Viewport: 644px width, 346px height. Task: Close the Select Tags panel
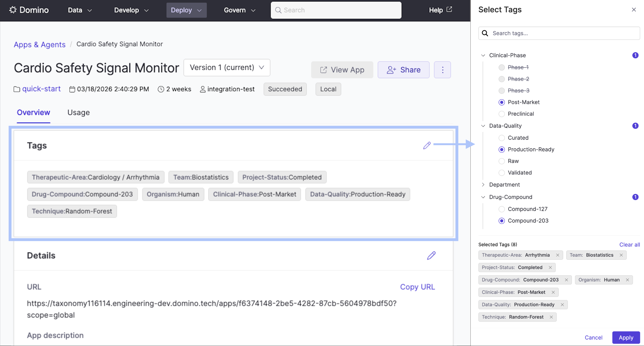(634, 10)
